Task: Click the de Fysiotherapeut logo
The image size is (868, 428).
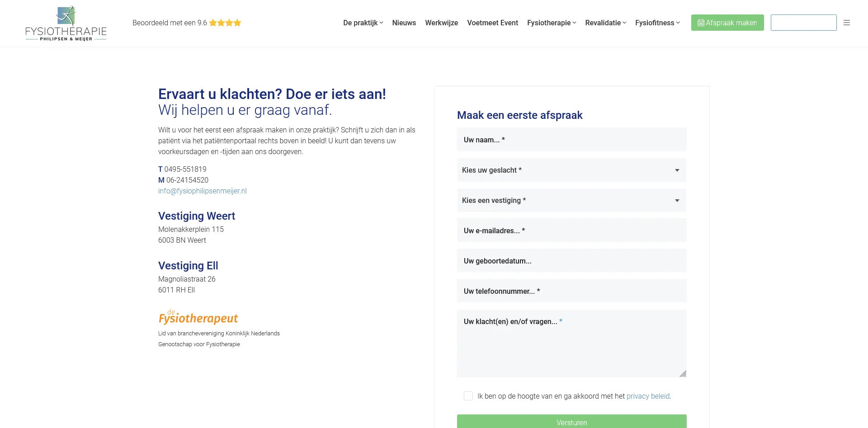Action: click(x=198, y=317)
